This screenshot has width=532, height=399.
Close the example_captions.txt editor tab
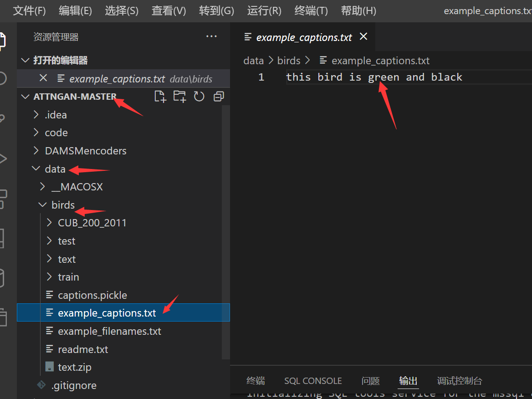coord(363,36)
